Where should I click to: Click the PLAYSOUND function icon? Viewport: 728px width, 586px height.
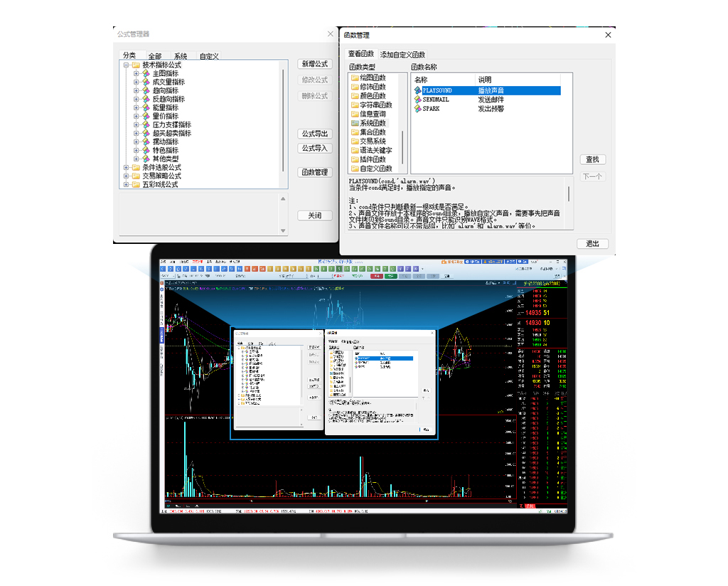click(x=418, y=90)
